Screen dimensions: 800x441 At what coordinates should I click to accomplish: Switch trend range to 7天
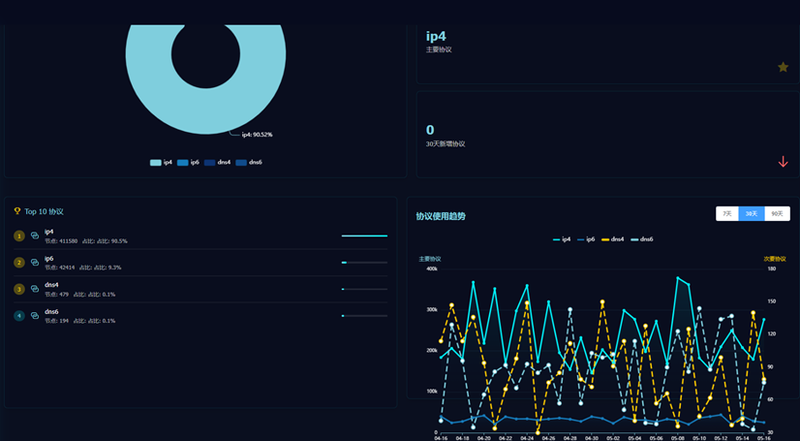(727, 214)
